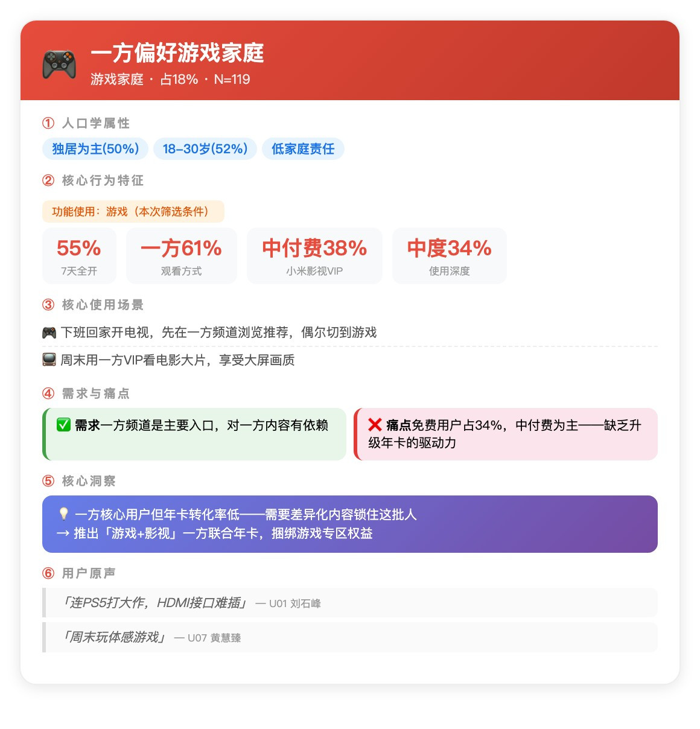The height and width of the screenshot is (729, 700).
Task: Open the 中度34% 使用深度 card
Action: click(450, 256)
